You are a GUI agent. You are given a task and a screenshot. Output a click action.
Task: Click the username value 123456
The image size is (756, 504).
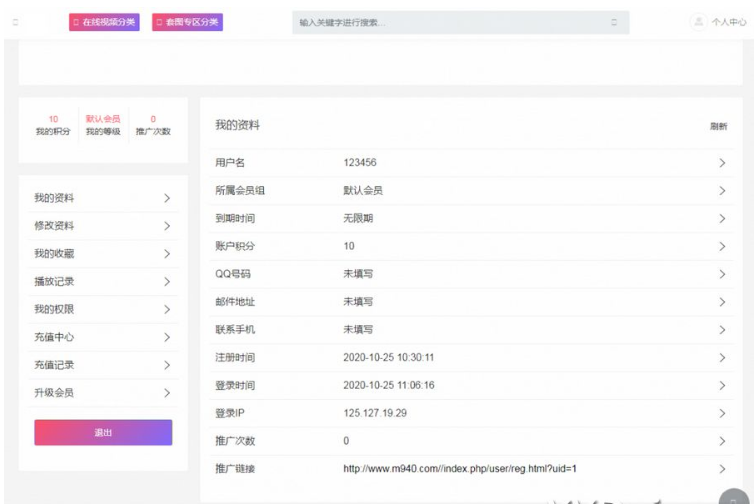pyautogui.click(x=360, y=163)
